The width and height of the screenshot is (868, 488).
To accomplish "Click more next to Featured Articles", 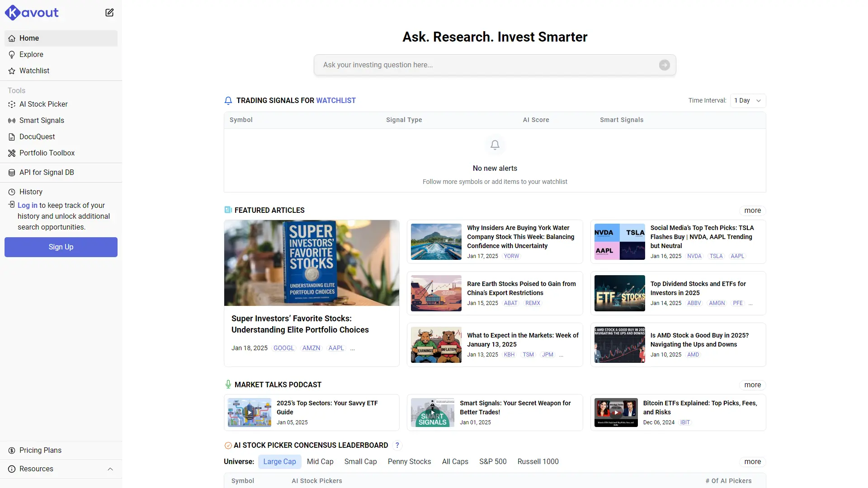I will 752,211.
